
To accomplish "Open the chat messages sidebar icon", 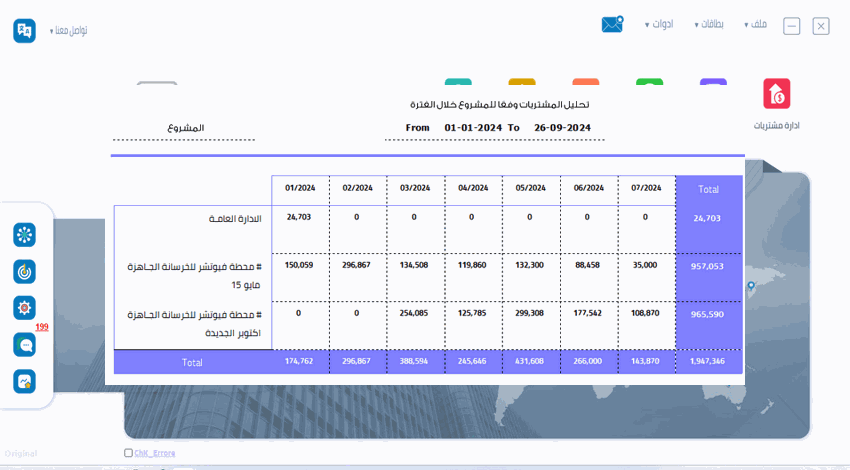I will click(x=24, y=344).
